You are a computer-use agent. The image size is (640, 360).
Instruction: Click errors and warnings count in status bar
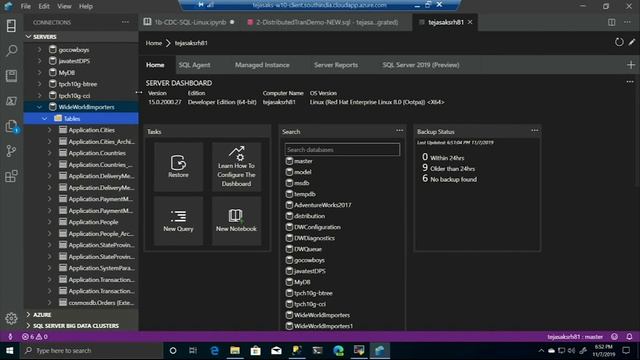(x=35, y=337)
